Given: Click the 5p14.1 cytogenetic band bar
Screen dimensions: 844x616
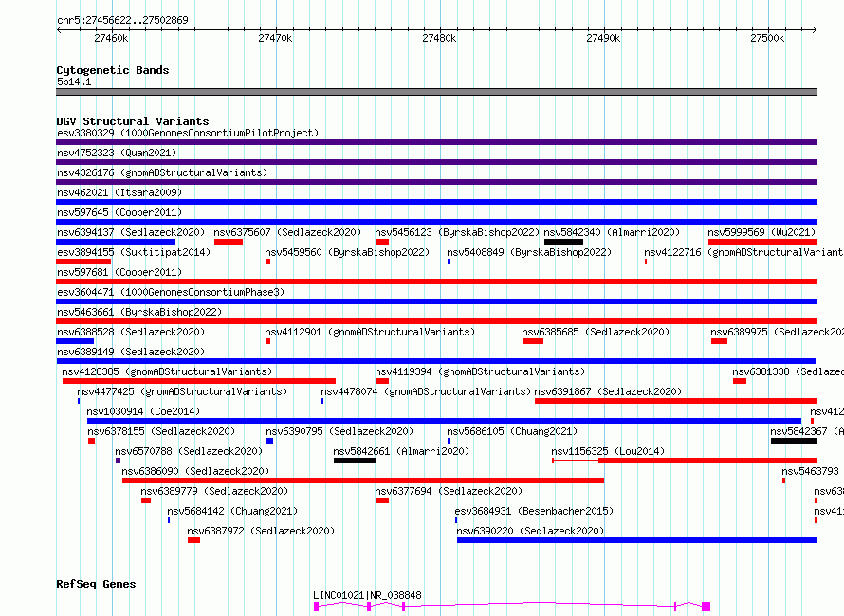Looking at the screenshot, I should click(x=436, y=92).
